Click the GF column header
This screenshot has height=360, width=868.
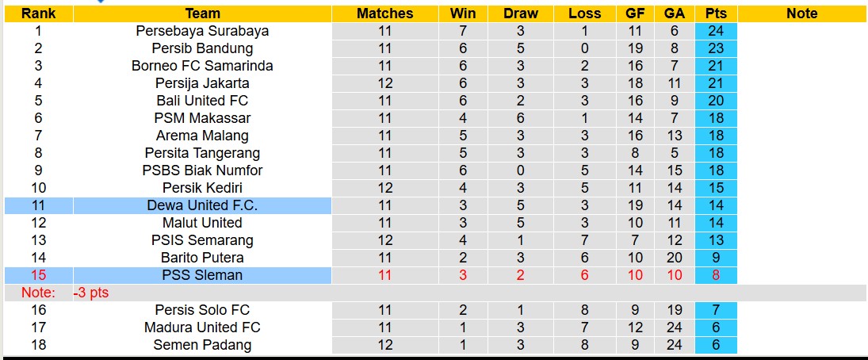[x=635, y=13]
